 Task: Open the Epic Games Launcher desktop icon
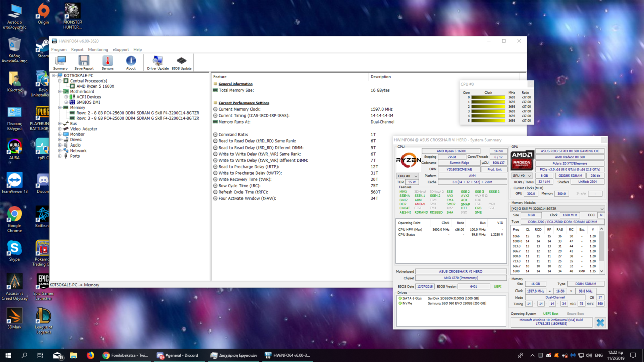coord(43,287)
